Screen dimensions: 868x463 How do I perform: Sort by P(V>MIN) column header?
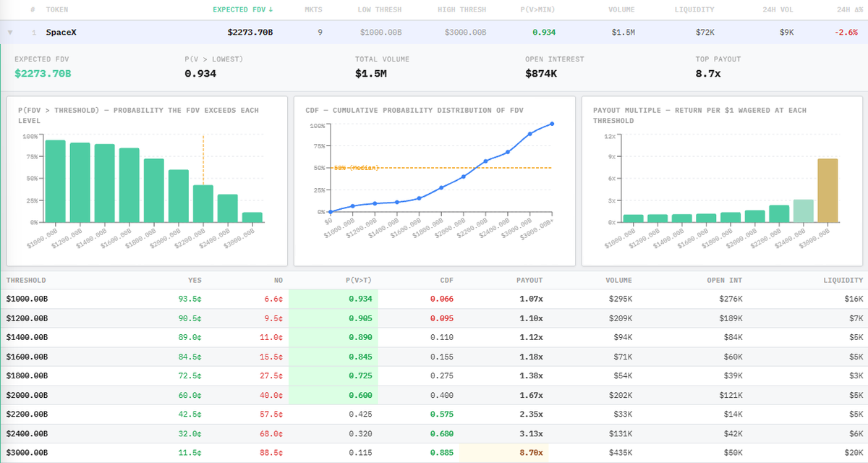point(538,10)
